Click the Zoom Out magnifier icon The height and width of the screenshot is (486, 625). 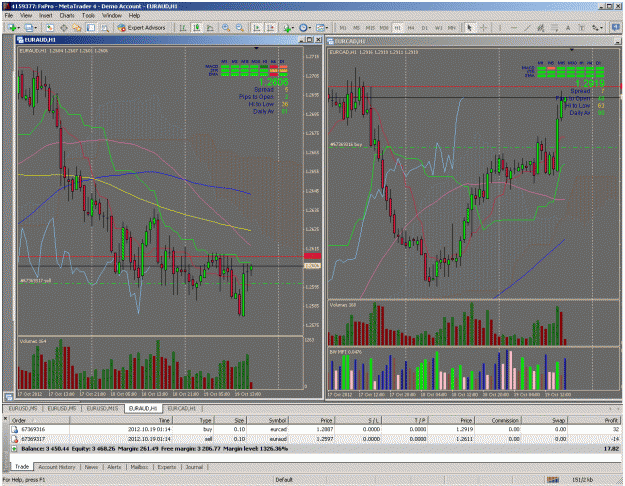pyautogui.click(x=240, y=28)
